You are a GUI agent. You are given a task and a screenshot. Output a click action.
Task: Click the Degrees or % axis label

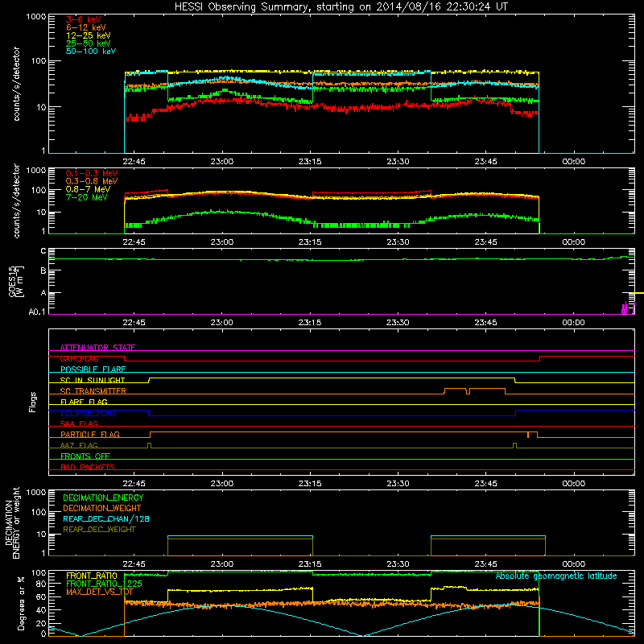point(21,603)
